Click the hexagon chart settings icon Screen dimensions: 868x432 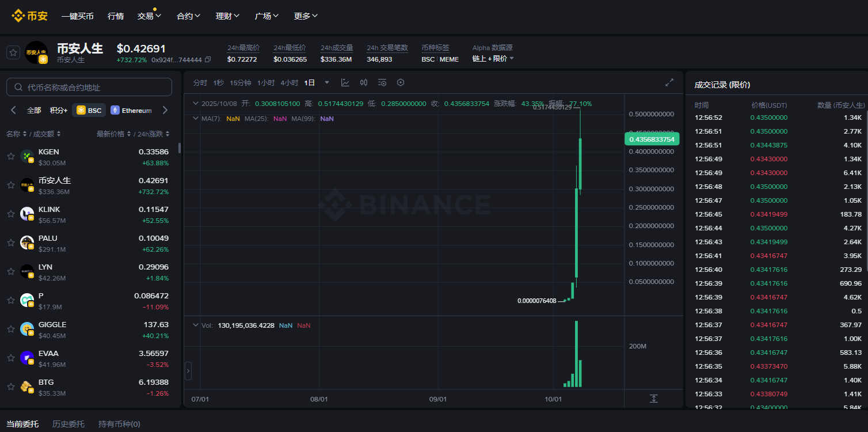click(x=401, y=82)
